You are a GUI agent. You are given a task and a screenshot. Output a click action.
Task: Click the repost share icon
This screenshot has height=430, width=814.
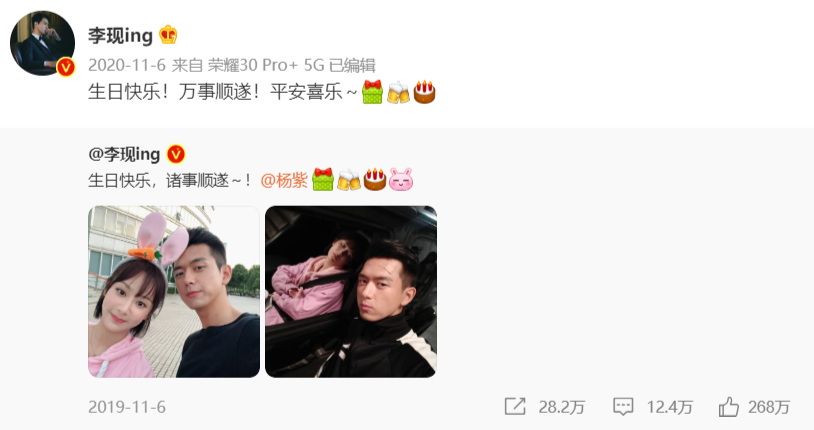pyautogui.click(x=515, y=407)
